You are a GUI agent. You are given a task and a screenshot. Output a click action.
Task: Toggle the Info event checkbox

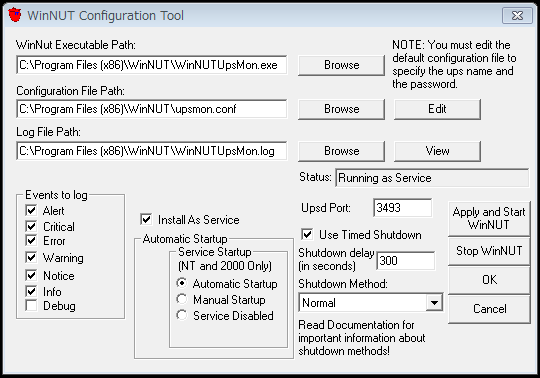coord(31,291)
